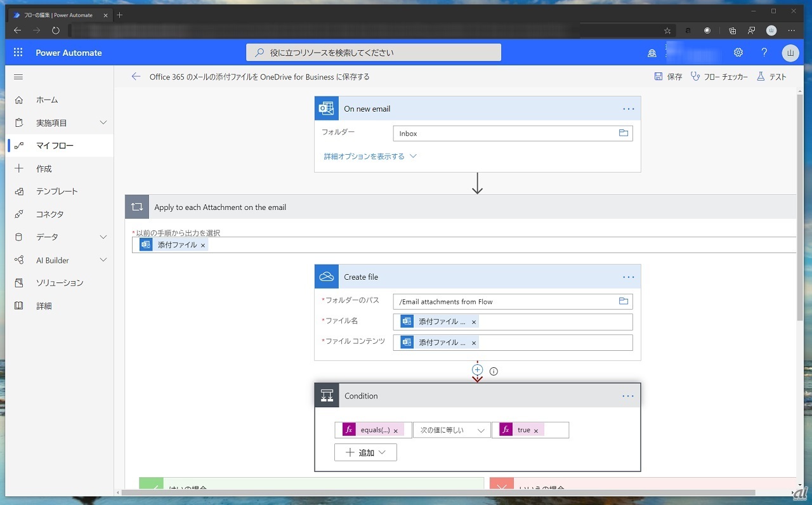Click the horizontal scrollbar at the bottom
Viewport: 812px width, 505px height.
pos(438,492)
